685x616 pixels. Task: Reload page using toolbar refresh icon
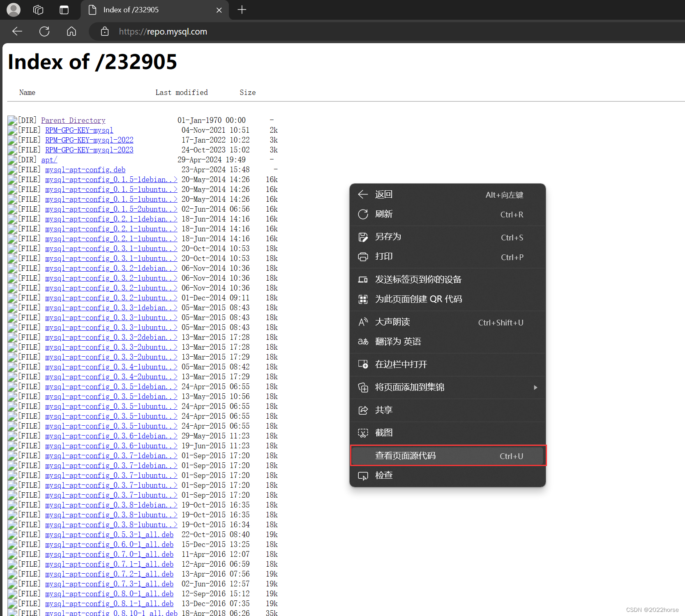pos(44,31)
